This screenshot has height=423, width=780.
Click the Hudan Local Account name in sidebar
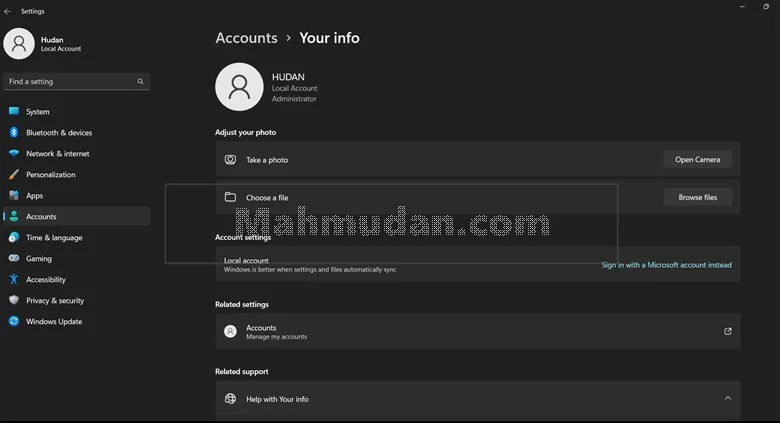[61, 44]
